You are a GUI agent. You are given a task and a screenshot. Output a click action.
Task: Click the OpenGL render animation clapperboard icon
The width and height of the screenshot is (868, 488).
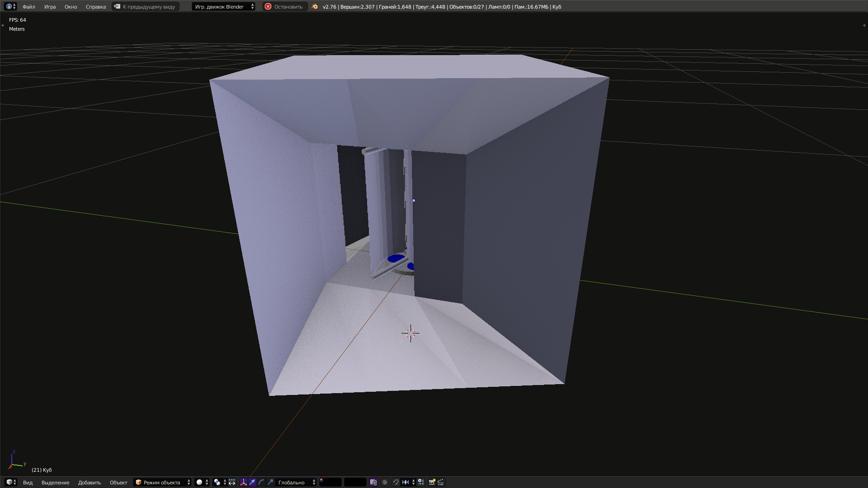point(440,482)
